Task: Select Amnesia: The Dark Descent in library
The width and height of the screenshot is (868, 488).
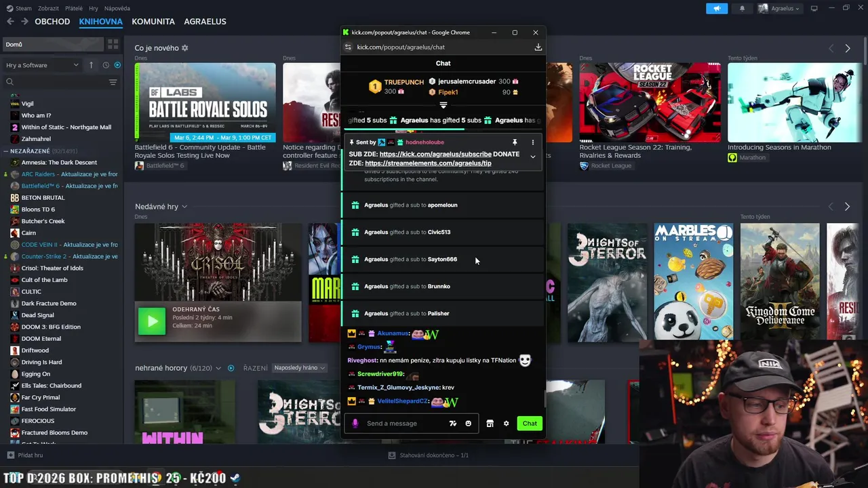Action: (x=59, y=163)
